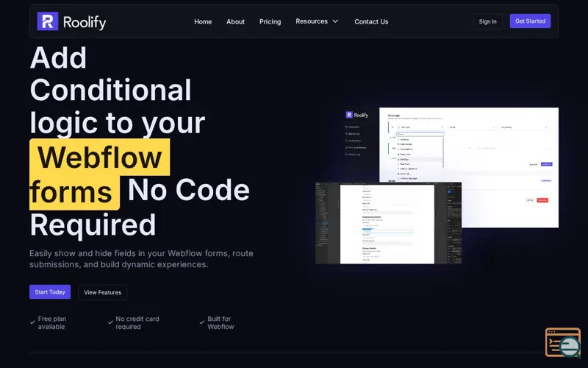Click the chevron next to Resources
This screenshot has height=368, width=588.
click(x=335, y=21)
